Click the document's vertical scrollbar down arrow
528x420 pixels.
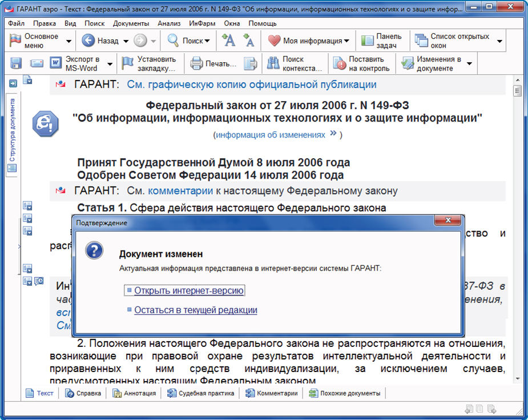pyautogui.click(x=518, y=378)
